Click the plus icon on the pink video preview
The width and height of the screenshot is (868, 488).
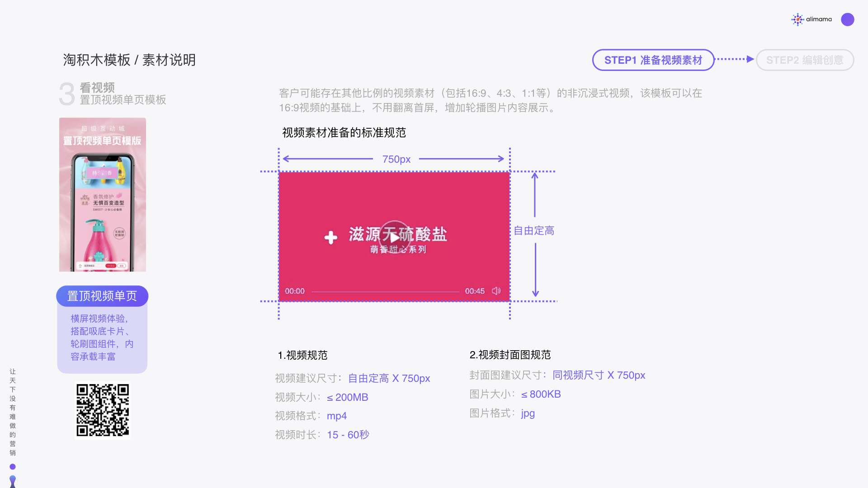point(331,237)
